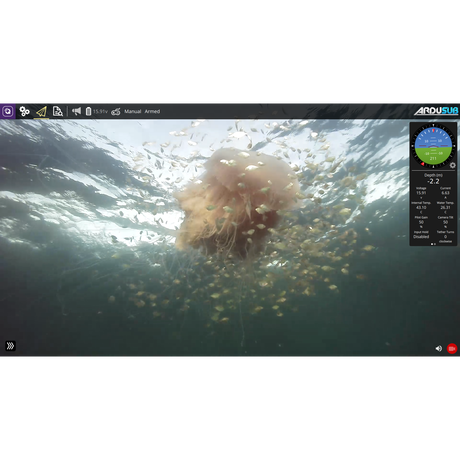Click the Voltage value 15.91

point(421,193)
